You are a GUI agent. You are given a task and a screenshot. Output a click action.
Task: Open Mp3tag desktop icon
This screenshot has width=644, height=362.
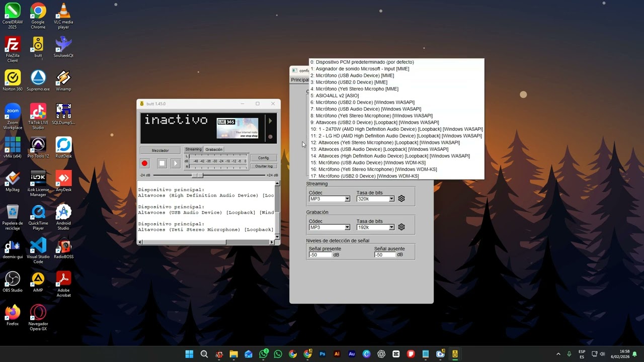point(13,182)
